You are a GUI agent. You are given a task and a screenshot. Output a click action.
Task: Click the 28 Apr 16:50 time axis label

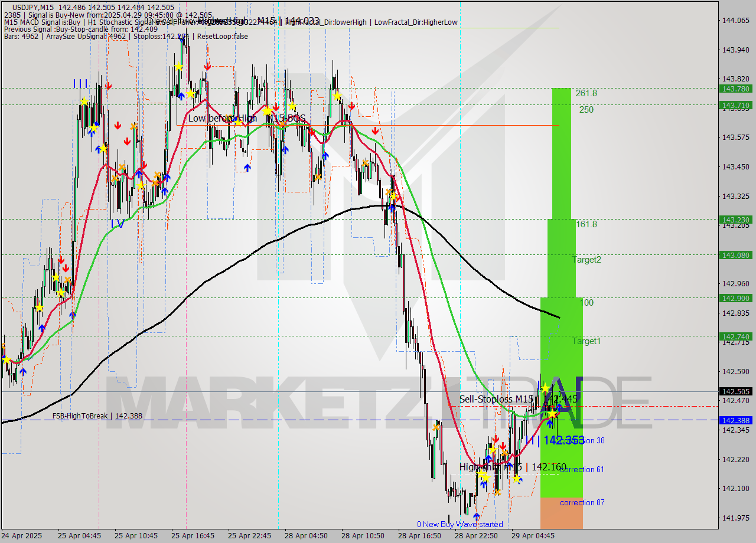421,536
